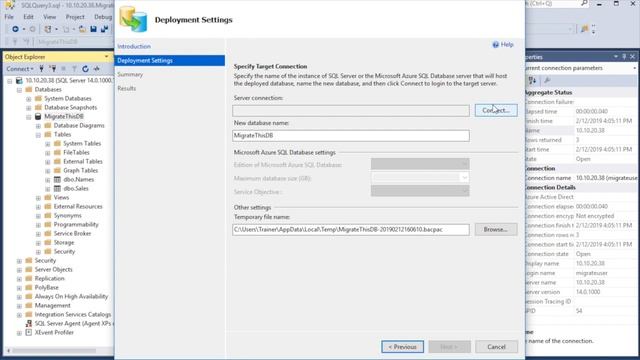640x360 pixels.
Task: Select the Deployment Settings wizard step
Action: click(x=170, y=60)
